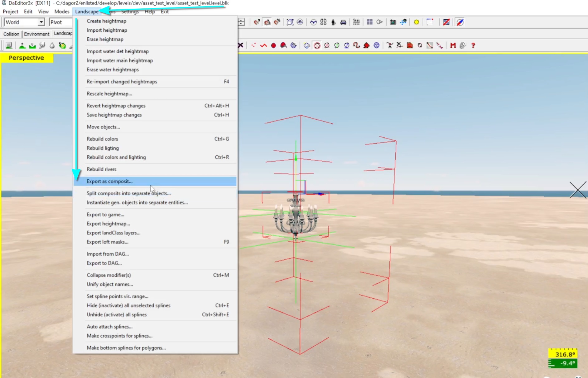Click the camera screenshot icon in toolbar
Screen dimensions: 588x378
393,22
